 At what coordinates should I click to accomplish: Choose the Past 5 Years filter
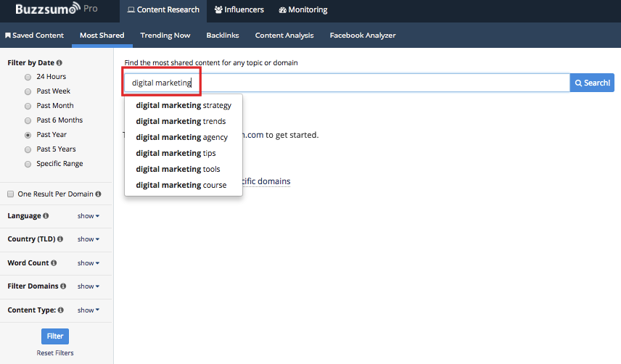[x=28, y=149]
